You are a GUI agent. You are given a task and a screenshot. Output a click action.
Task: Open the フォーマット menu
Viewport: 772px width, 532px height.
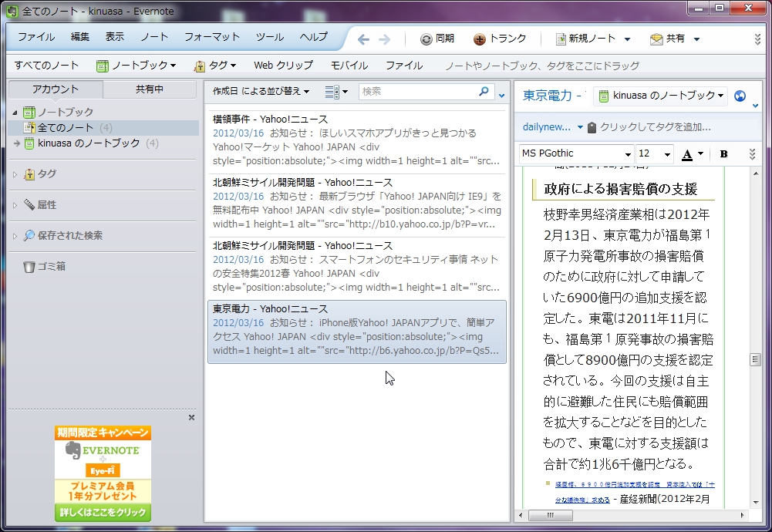coord(212,37)
